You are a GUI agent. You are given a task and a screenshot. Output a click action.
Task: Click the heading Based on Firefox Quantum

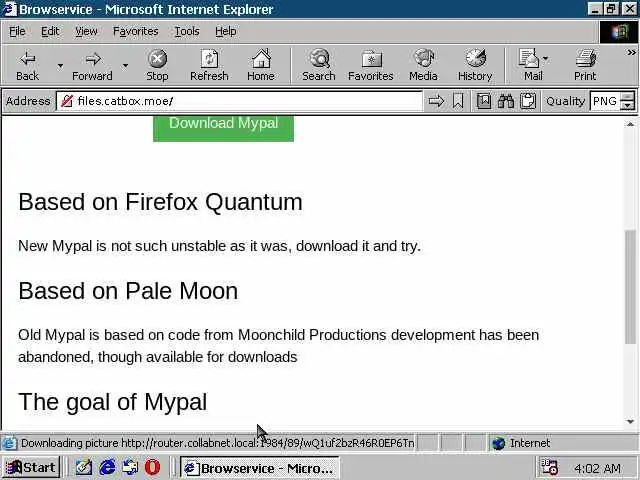point(160,202)
